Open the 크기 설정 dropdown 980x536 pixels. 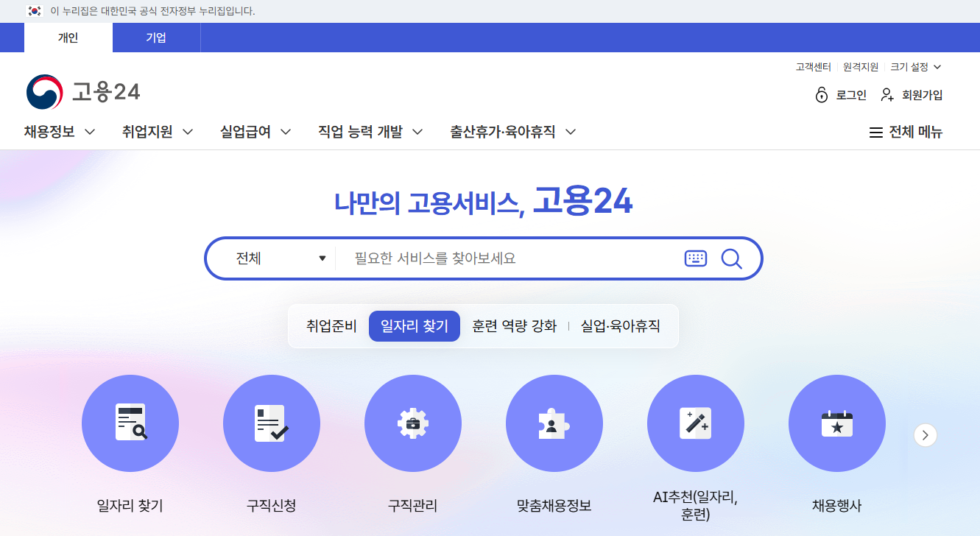pos(916,67)
